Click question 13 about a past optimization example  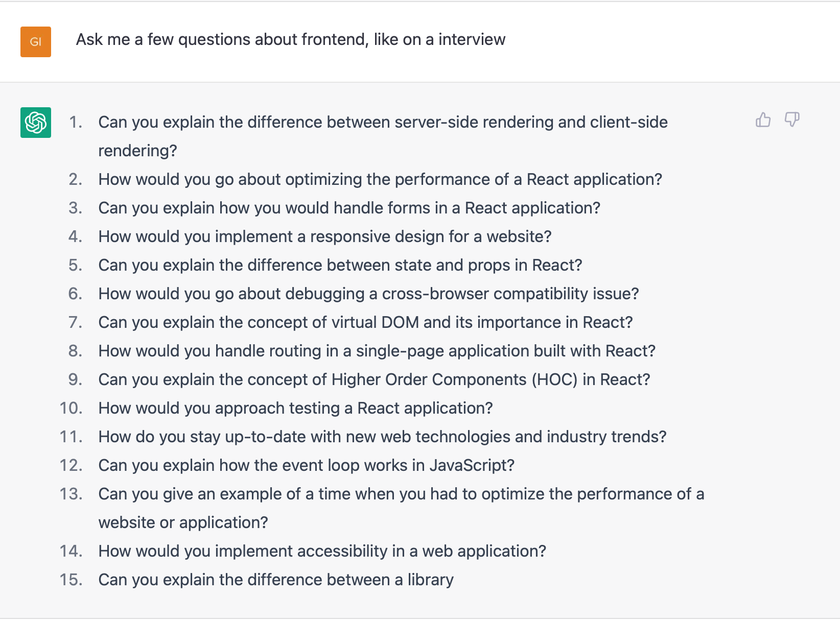pyautogui.click(x=401, y=494)
